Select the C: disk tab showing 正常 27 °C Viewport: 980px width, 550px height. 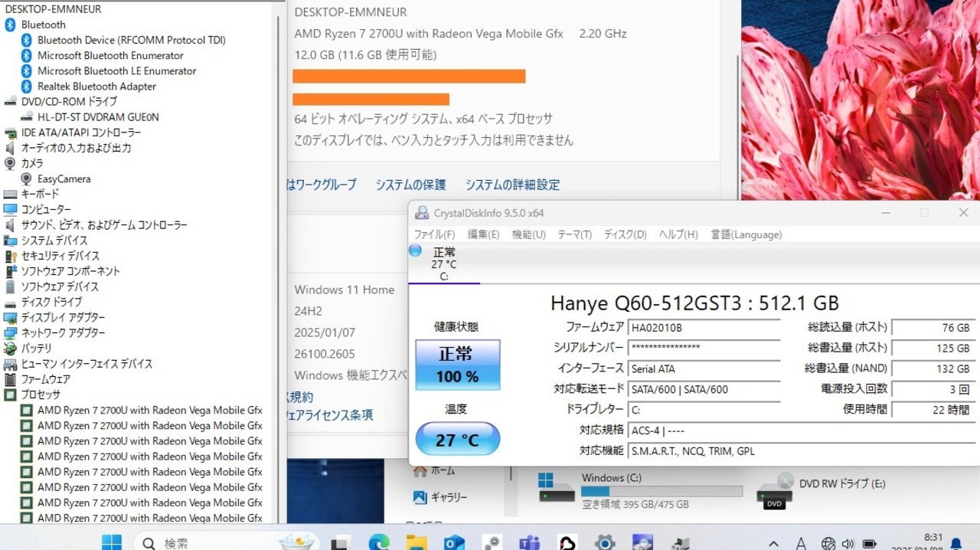point(444,264)
